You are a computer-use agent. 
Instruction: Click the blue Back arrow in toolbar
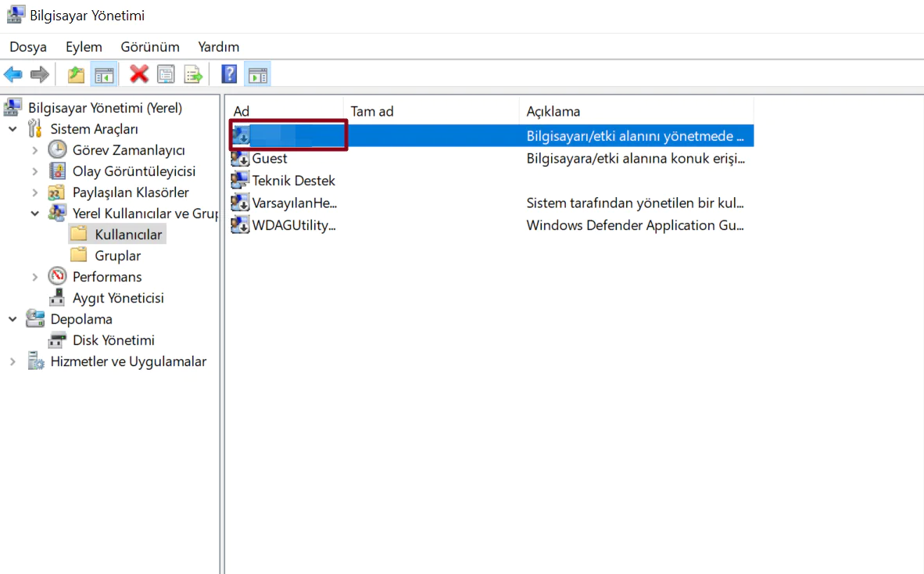(13, 74)
